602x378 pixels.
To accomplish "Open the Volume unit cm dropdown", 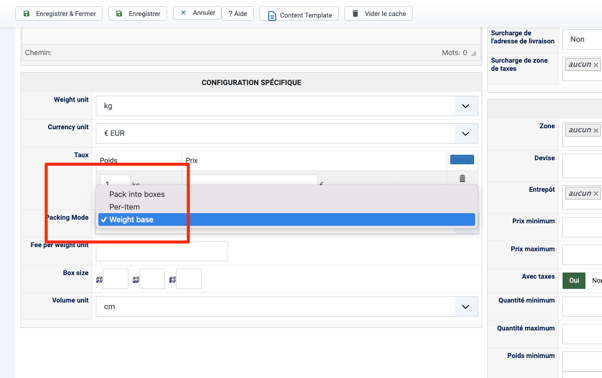I will pyautogui.click(x=466, y=307).
